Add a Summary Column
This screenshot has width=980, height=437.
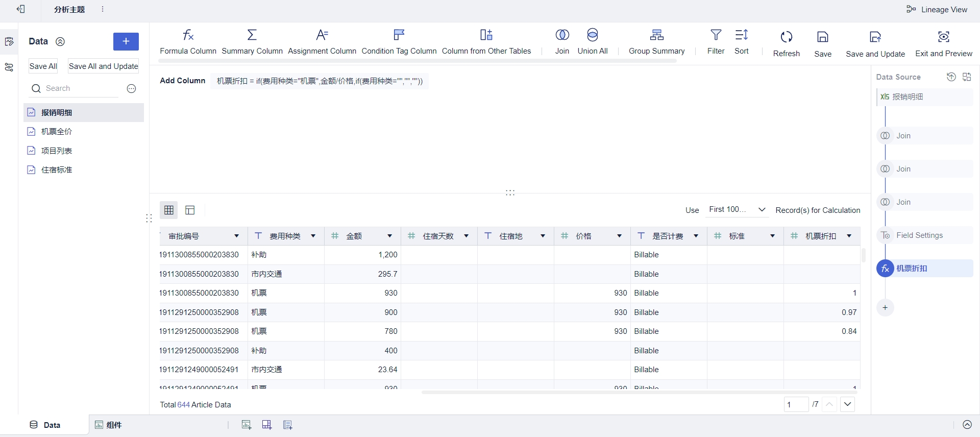pyautogui.click(x=252, y=42)
